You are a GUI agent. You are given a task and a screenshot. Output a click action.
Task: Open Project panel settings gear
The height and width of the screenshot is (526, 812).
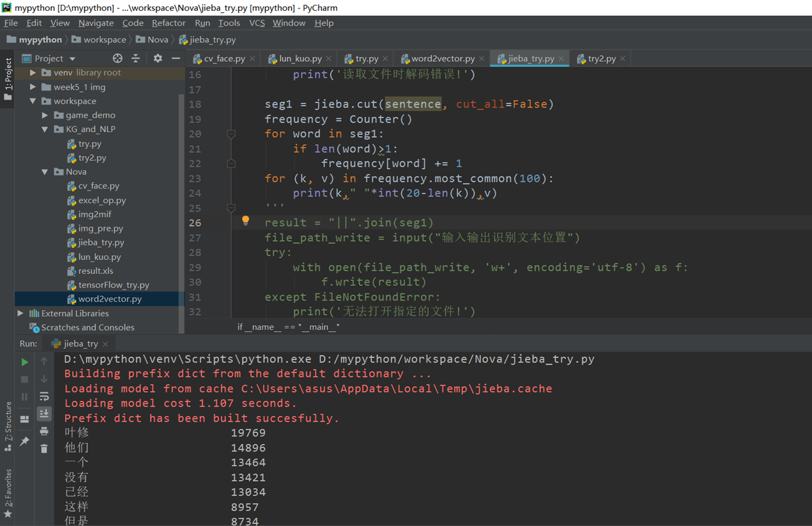158,58
